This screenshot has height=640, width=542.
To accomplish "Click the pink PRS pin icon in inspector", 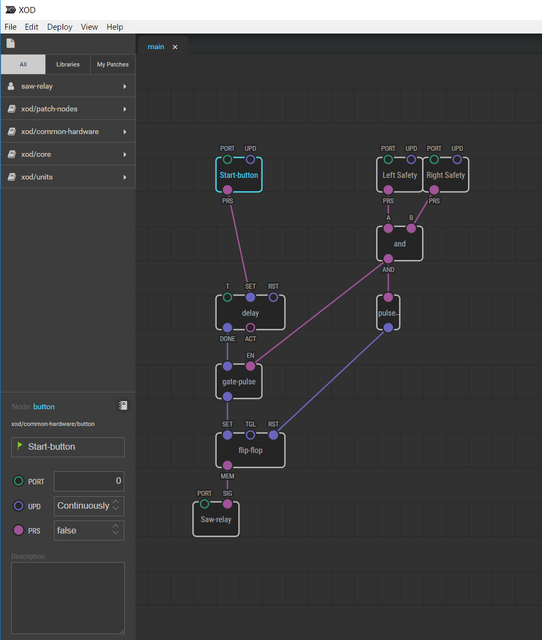I will pos(18,530).
